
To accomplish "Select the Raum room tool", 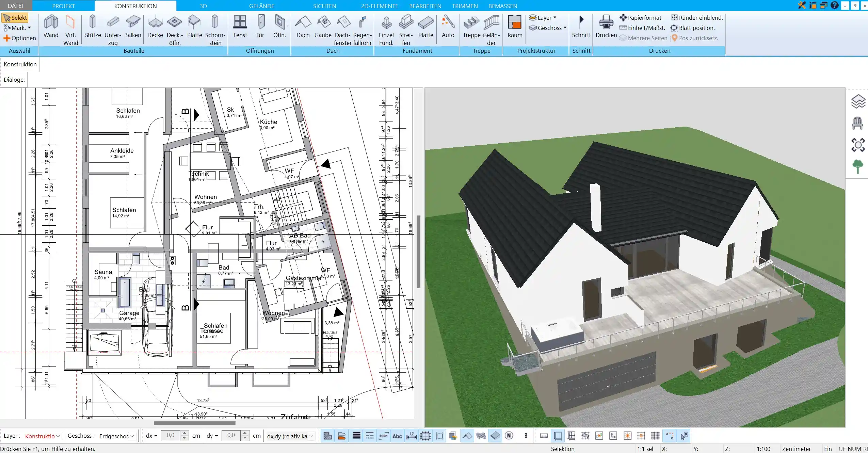I will [515, 26].
